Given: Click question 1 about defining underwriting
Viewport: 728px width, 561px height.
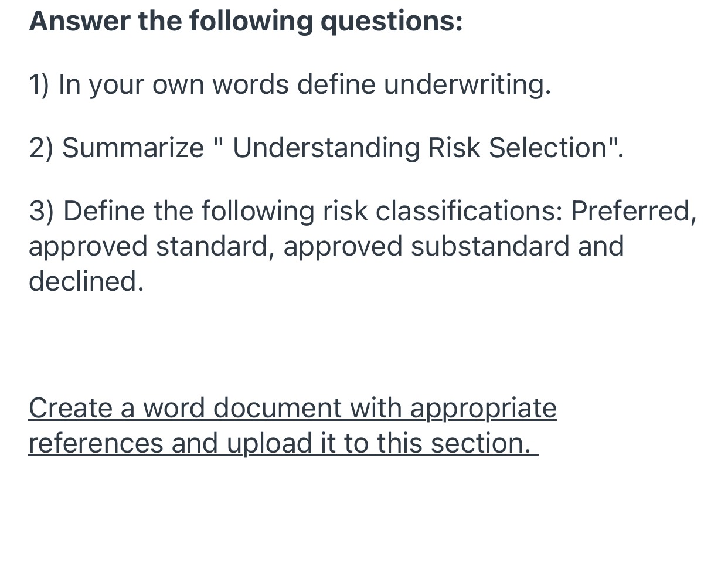Looking at the screenshot, I should pyautogui.click(x=290, y=84).
